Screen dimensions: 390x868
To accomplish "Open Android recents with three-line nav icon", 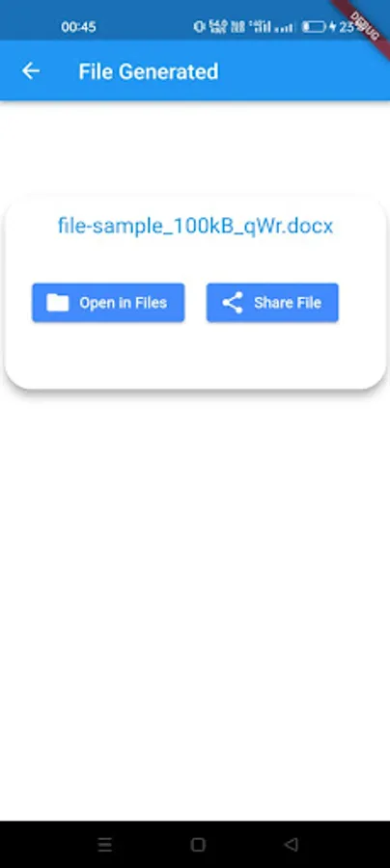I will pos(104,844).
